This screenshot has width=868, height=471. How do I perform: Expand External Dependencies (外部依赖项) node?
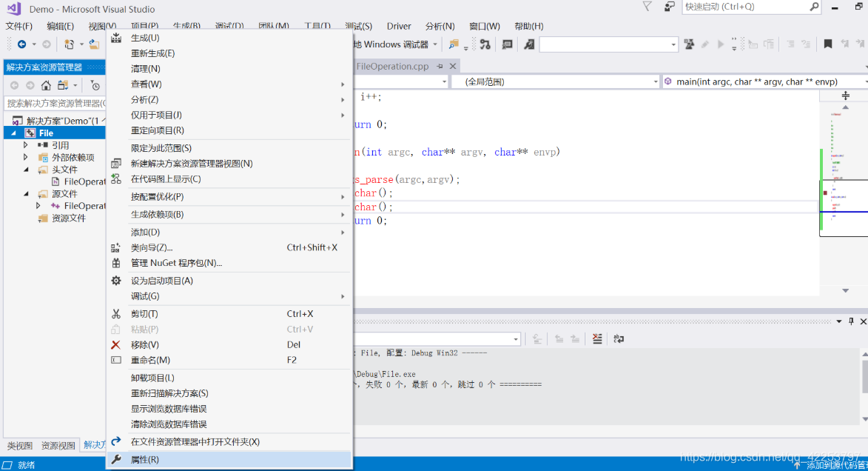point(25,157)
